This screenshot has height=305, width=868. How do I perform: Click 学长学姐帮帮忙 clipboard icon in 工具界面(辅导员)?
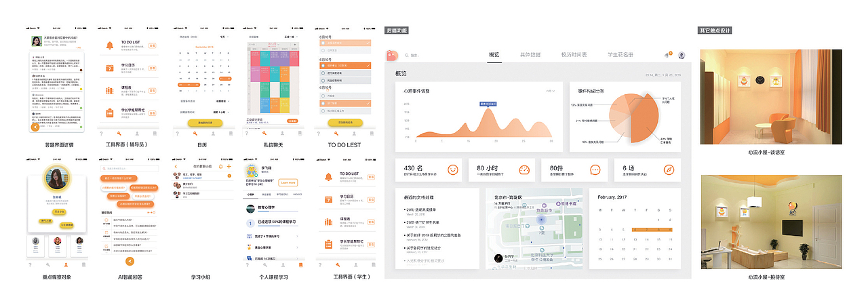click(x=110, y=113)
